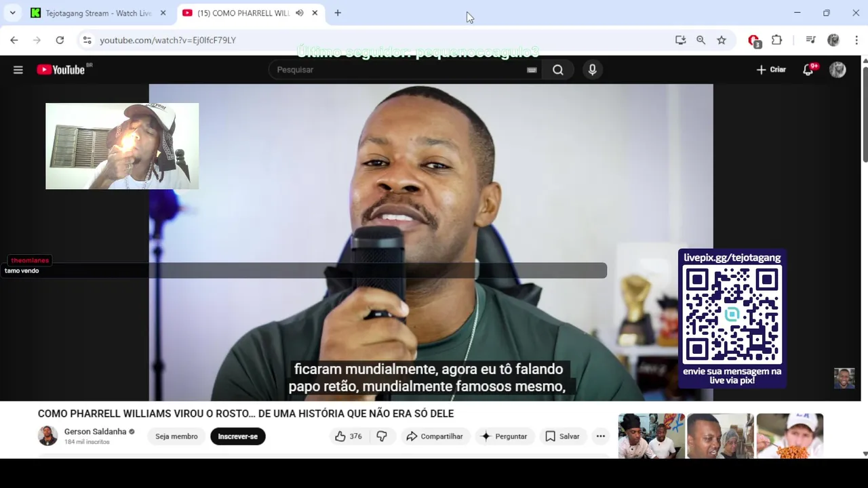
Task: Click the theomlanes chat username overlay
Action: (x=30, y=260)
